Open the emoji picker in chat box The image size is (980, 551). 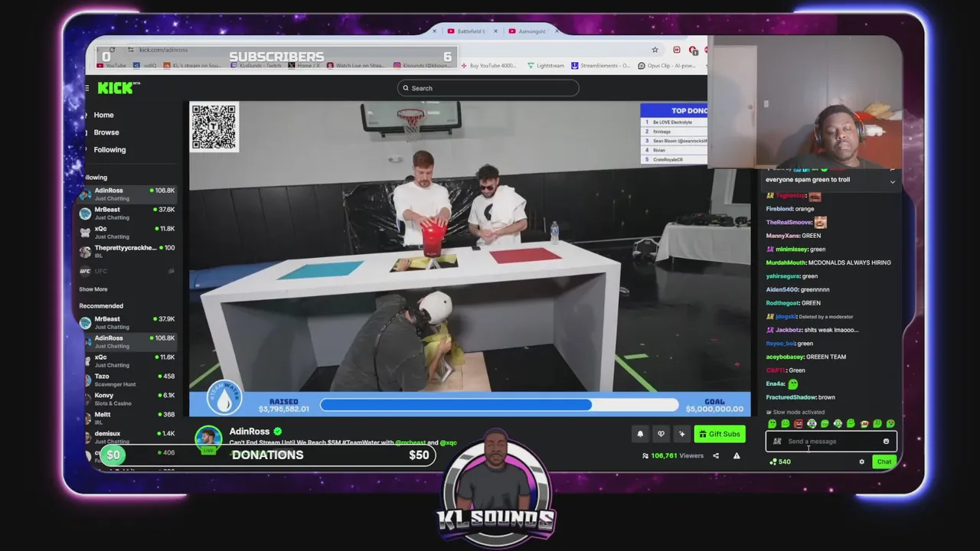pyautogui.click(x=886, y=441)
